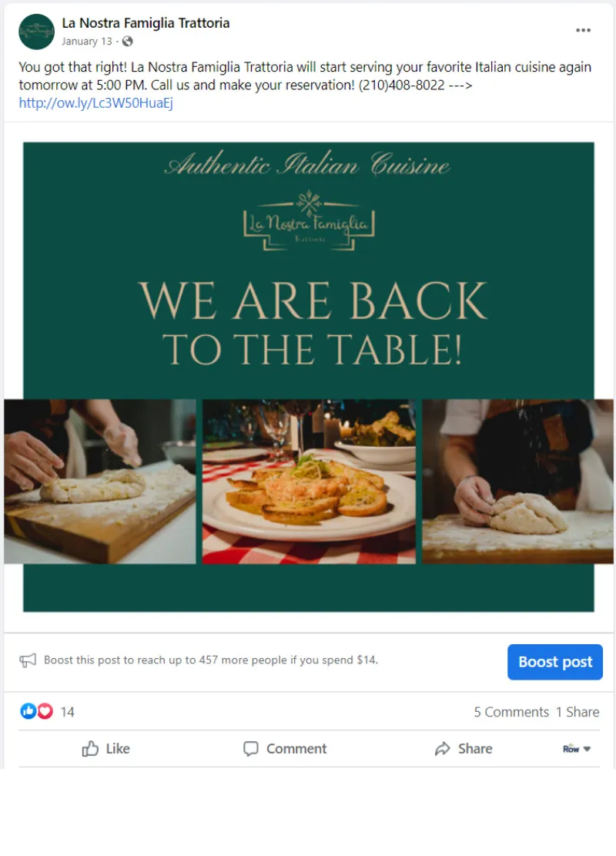Click the blue thumbs-up reaction icon
Viewport: 616px width, 856px height.
[x=28, y=711]
